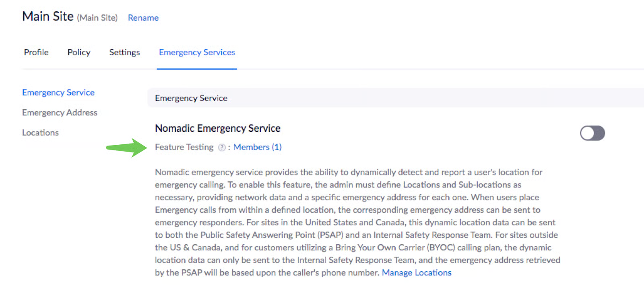The width and height of the screenshot is (644, 285).
Task: Click the Main Site page title
Action: click(x=48, y=17)
